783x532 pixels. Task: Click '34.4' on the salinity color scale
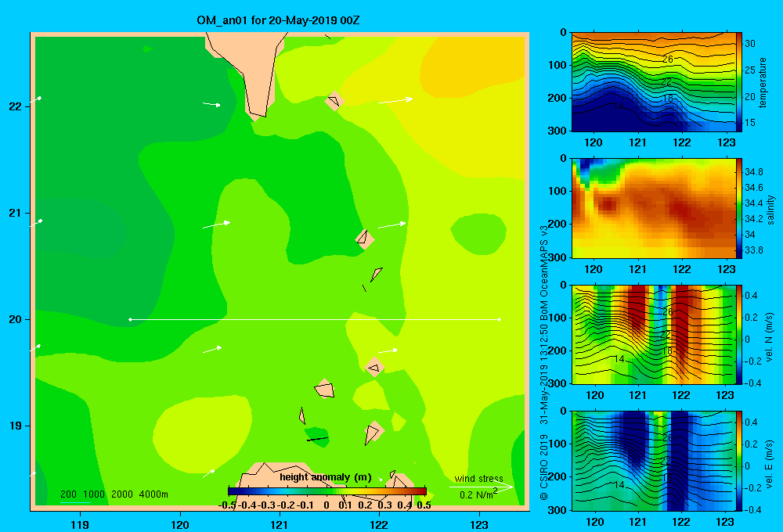click(x=753, y=203)
